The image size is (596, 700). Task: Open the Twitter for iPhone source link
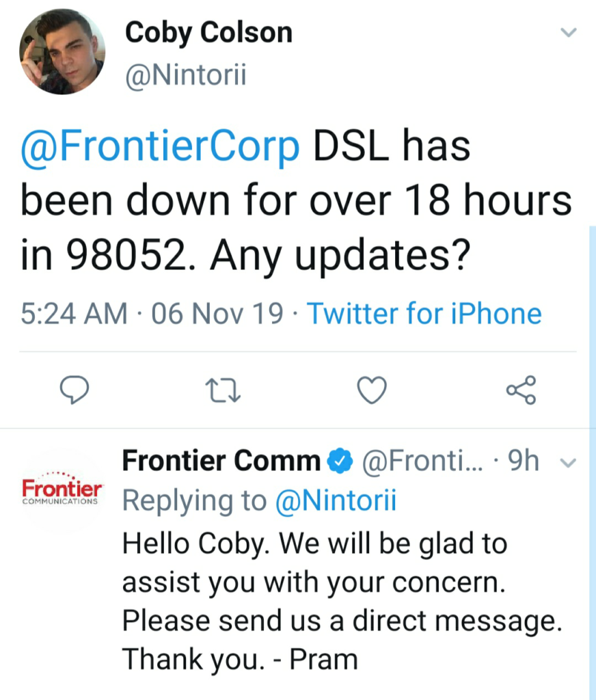424,314
